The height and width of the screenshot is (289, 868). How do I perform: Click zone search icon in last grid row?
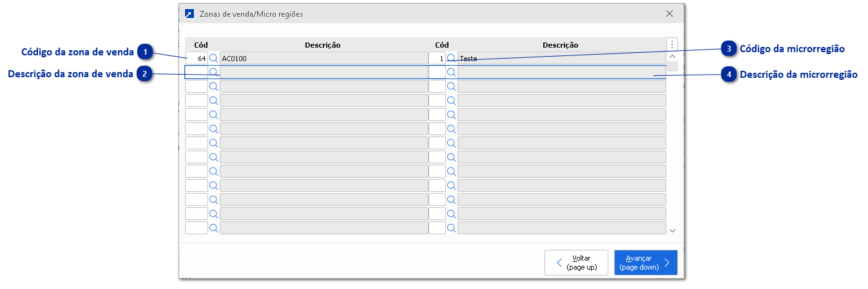click(x=213, y=228)
